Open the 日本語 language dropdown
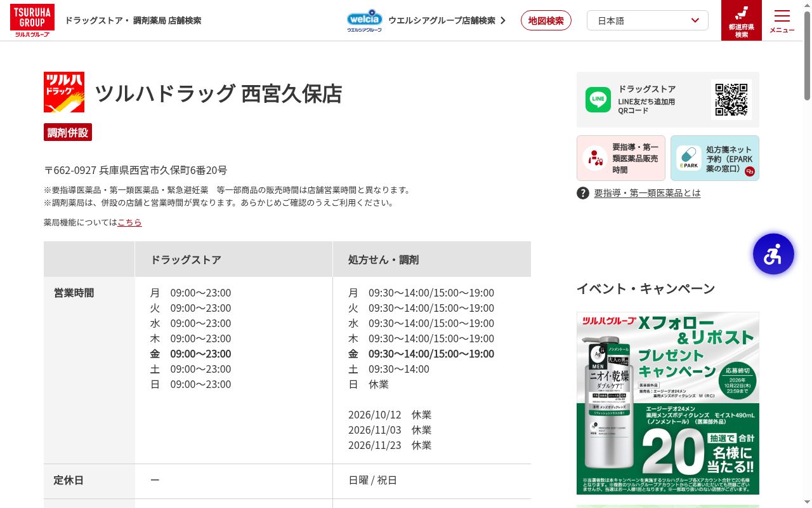Viewport: 812px width, 508px height. (x=648, y=20)
